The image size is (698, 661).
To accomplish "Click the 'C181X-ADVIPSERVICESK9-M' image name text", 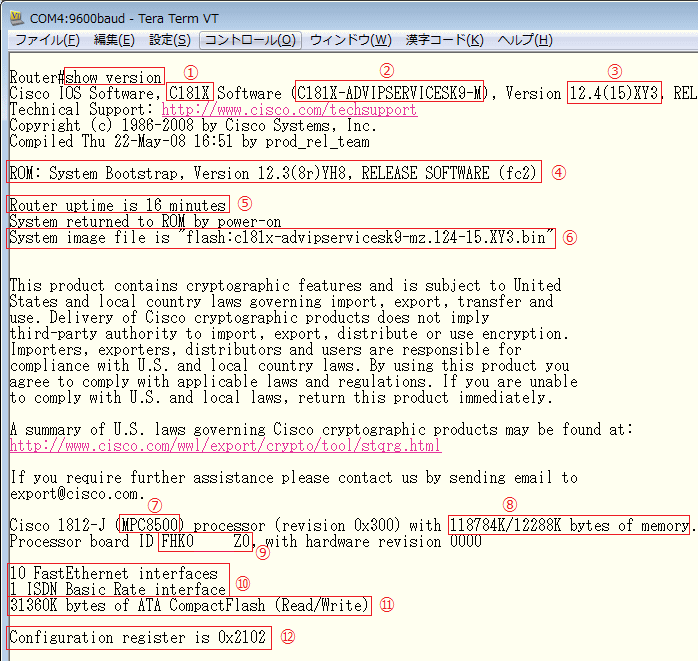I will [389, 93].
